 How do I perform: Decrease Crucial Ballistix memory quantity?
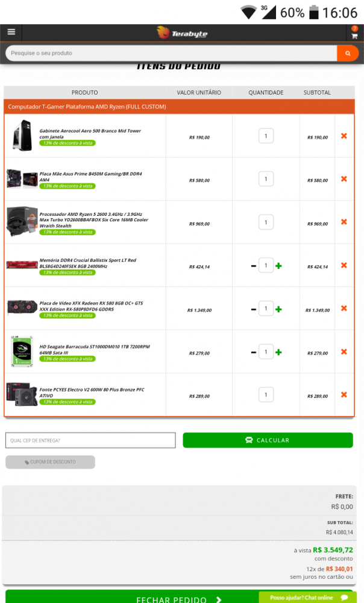click(x=254, y=266)
